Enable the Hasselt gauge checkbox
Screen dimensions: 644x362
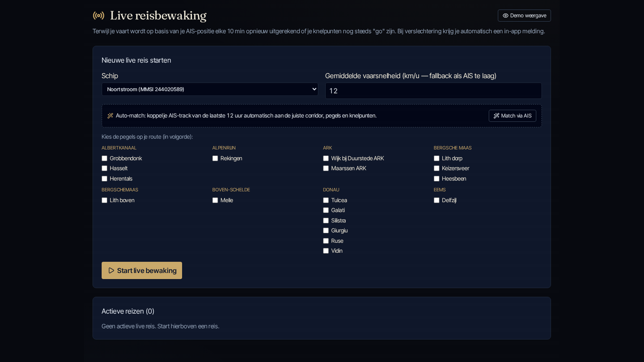click(105, 168)
